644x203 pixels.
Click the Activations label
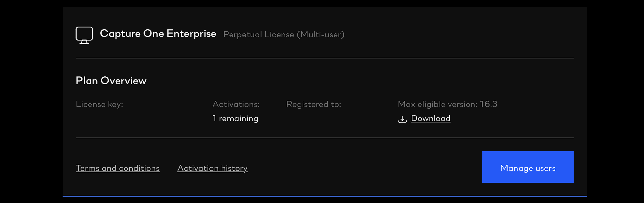coord(236,104)
